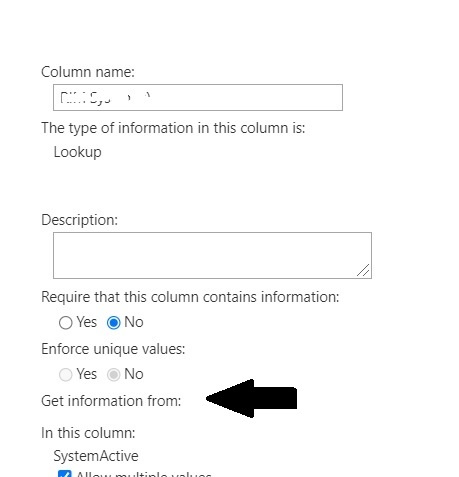Select Yes for Require column contains information
The image size is (459, 477).
tap(65, 322)
